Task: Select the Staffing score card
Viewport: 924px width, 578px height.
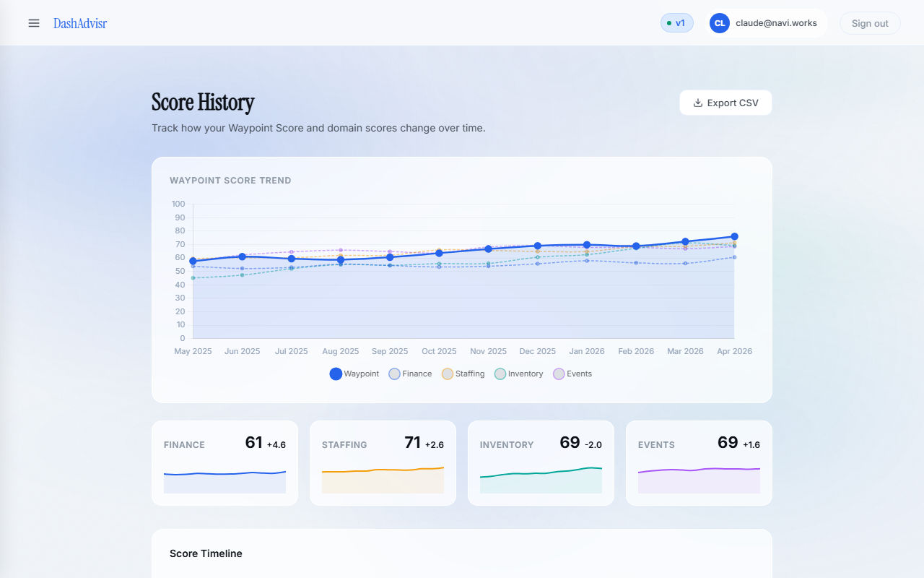Action: click(x=383, y=462)
